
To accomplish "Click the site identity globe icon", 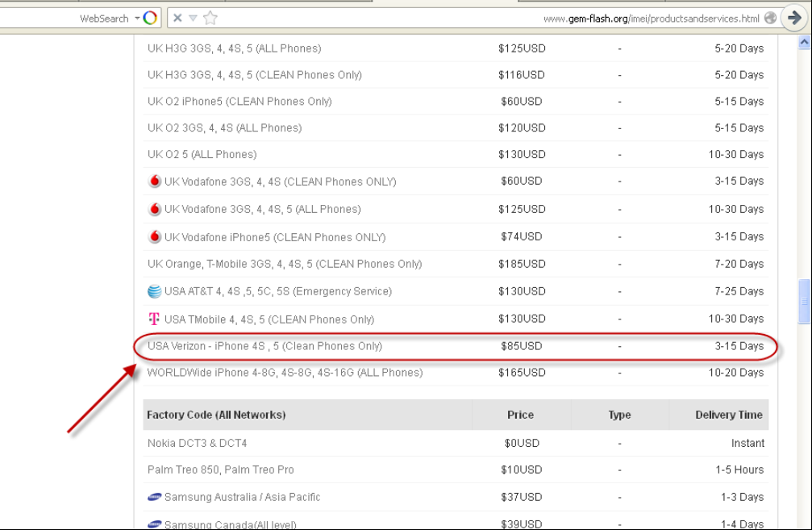I will (771, 18).
